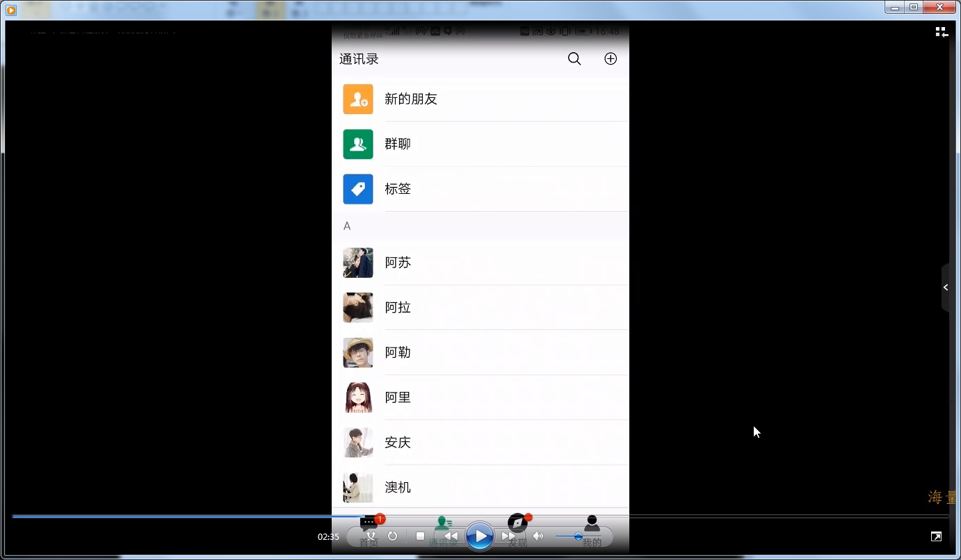This screenshot has height=560, width=961.
Task: Click the 02:35 elapsed time display
Action: click(328, 537)
